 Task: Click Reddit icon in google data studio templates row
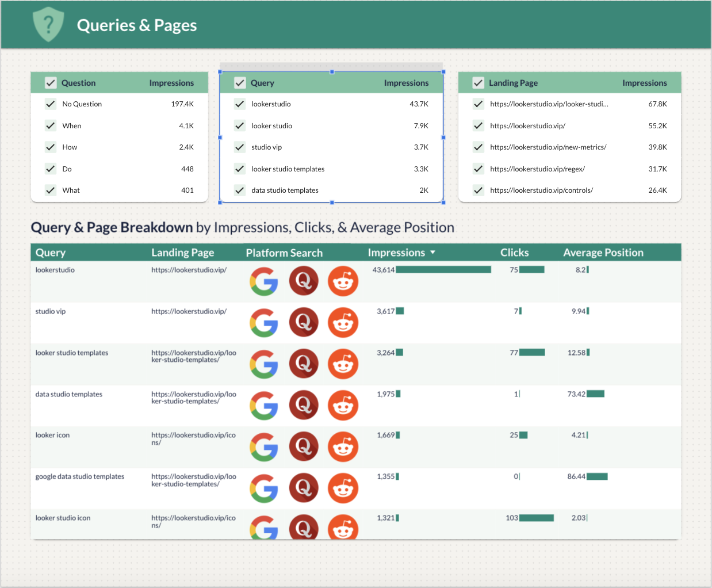[x=343, y=488]
